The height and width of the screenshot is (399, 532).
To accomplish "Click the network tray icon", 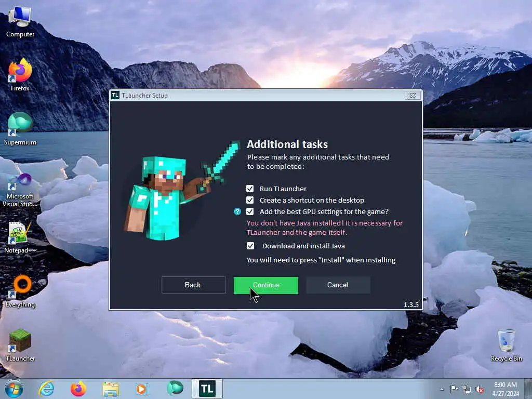I will click(467, 389).
